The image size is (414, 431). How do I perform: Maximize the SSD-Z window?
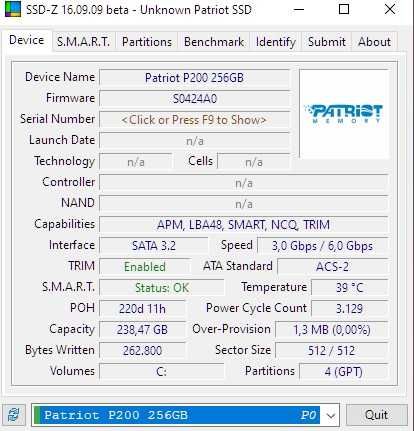click(x=344, y=9)
